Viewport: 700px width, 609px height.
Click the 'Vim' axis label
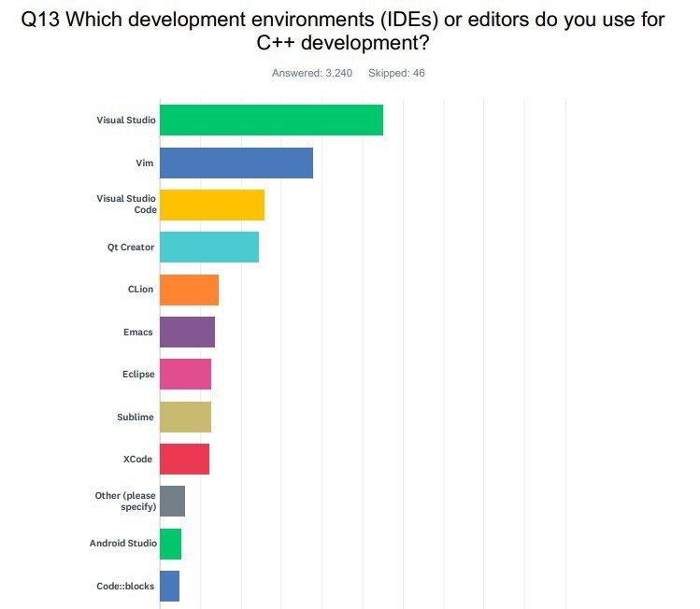click(x=145, y=163)
